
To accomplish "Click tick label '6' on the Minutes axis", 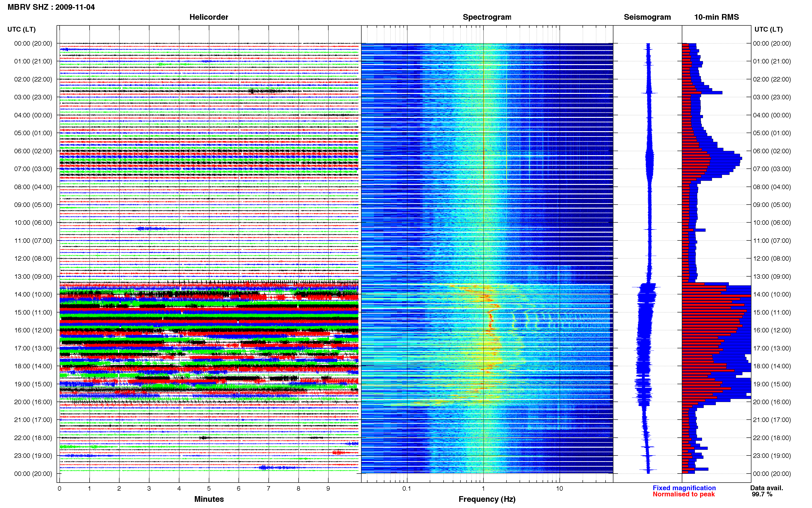I will point(239,489).
